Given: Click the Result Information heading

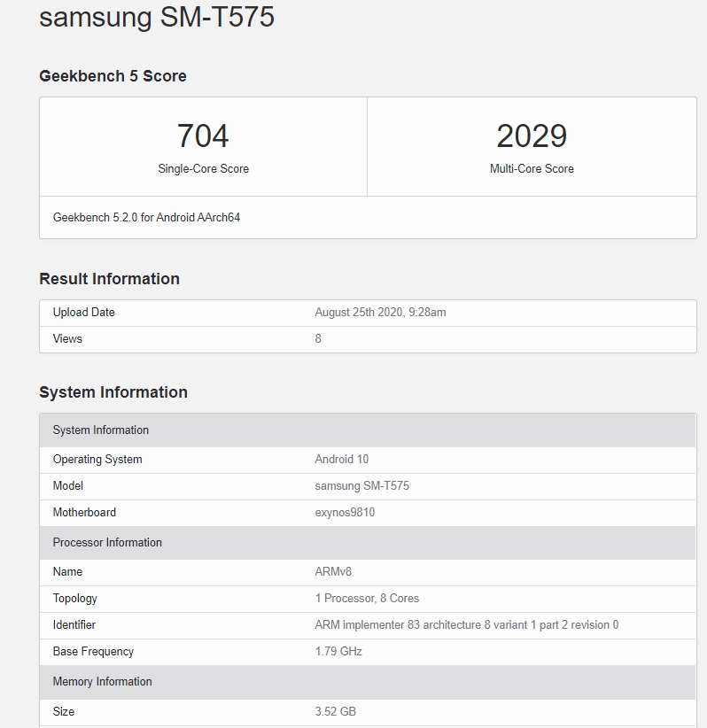Looking at the screenshot, I should (109, 279).
